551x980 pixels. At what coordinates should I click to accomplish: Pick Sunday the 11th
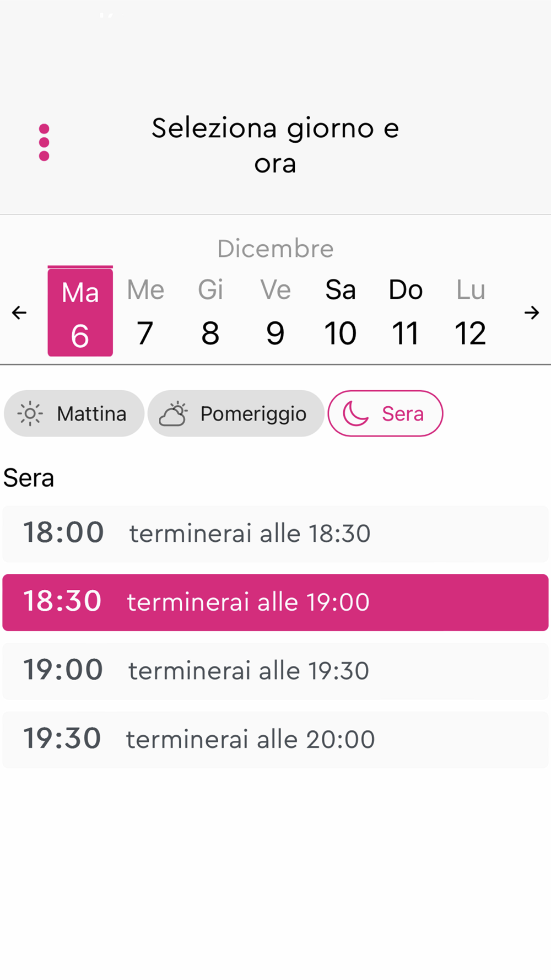[406, 312]
